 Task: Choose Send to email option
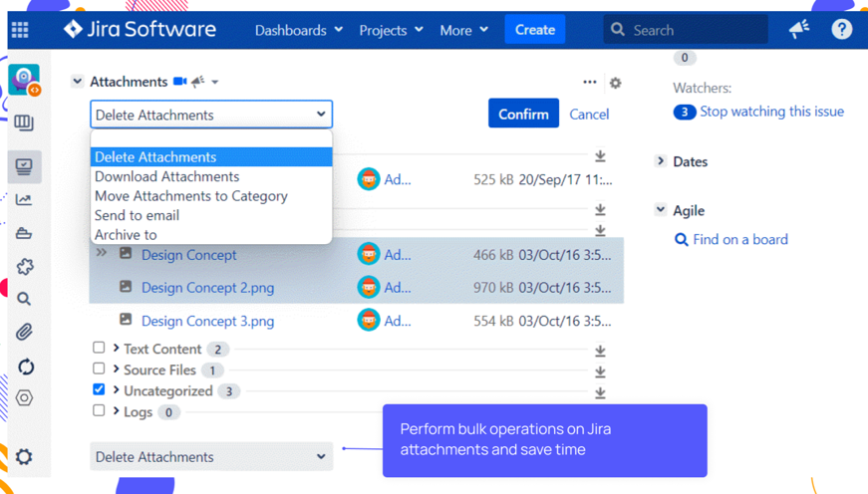click(138, 215)
